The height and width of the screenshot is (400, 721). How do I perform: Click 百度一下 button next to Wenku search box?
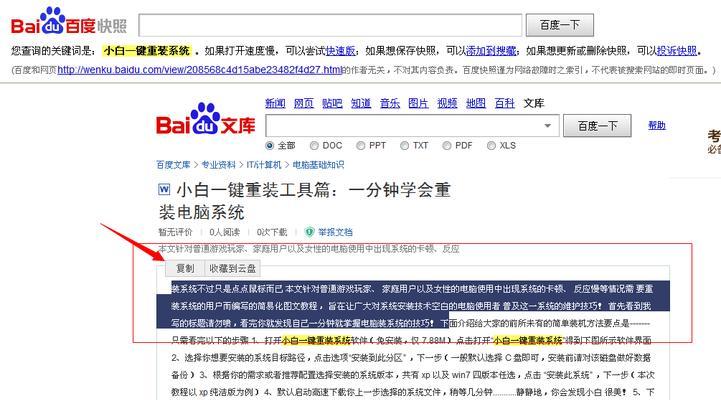click(x=597, y=126)
